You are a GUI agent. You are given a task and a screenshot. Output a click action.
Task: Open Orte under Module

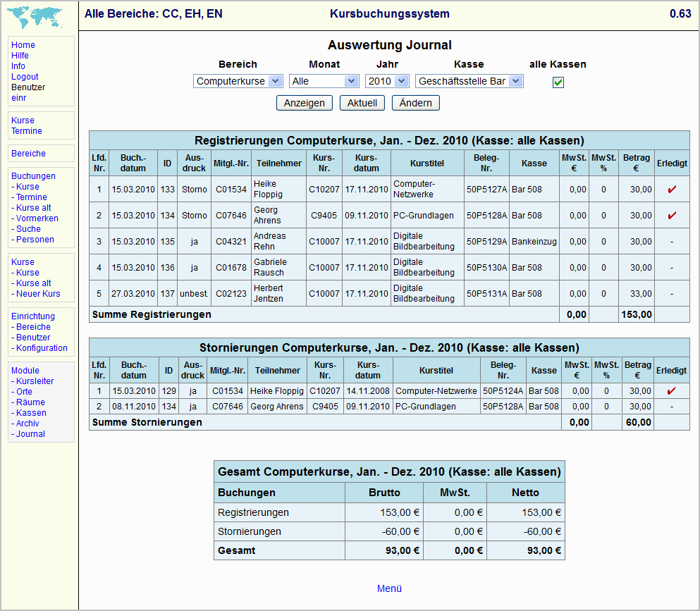point(24,392)
